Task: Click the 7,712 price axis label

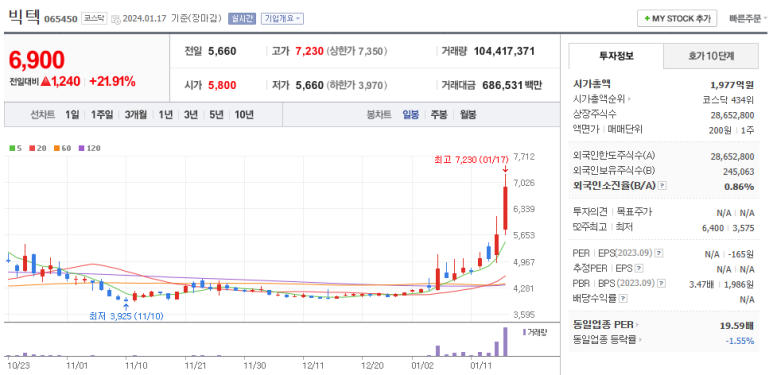Action: pyautogui.click(x=524, y=157)
